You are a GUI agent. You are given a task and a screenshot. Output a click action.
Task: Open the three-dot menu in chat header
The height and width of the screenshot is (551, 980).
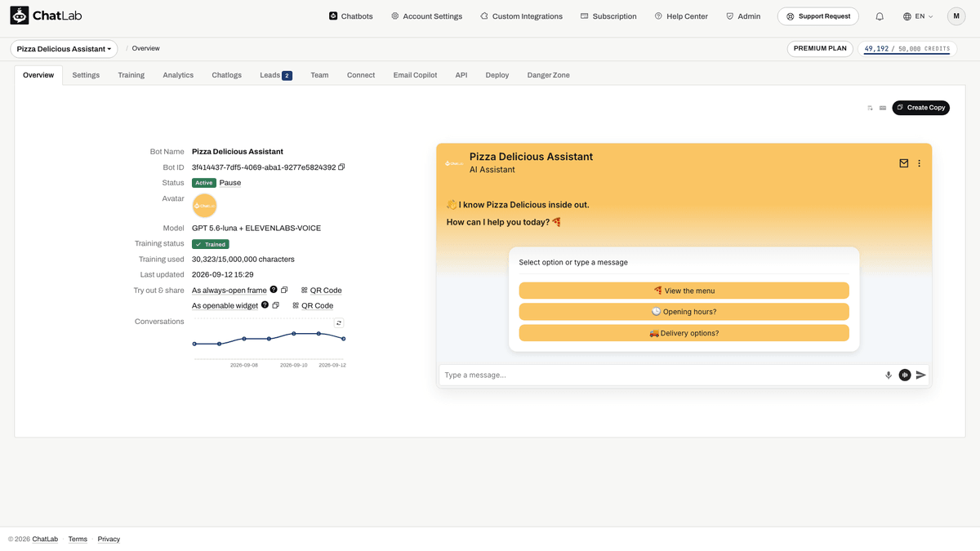pyautogui.click(x=920, y=163)
